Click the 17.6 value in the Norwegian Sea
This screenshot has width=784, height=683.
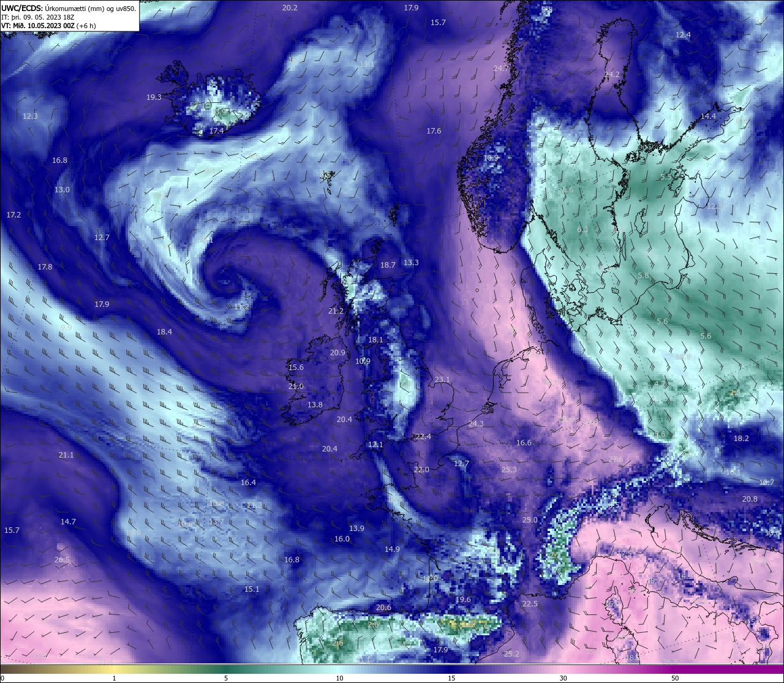tap(434, 131)
